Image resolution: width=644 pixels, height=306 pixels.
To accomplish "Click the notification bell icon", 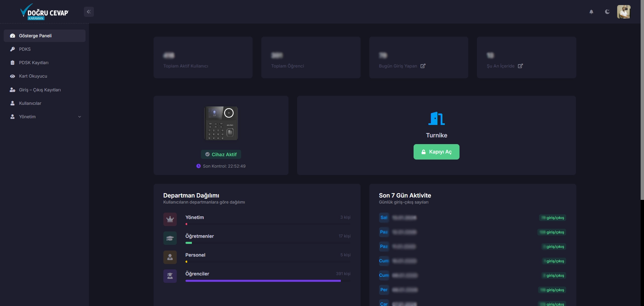I will click(591, 12).
